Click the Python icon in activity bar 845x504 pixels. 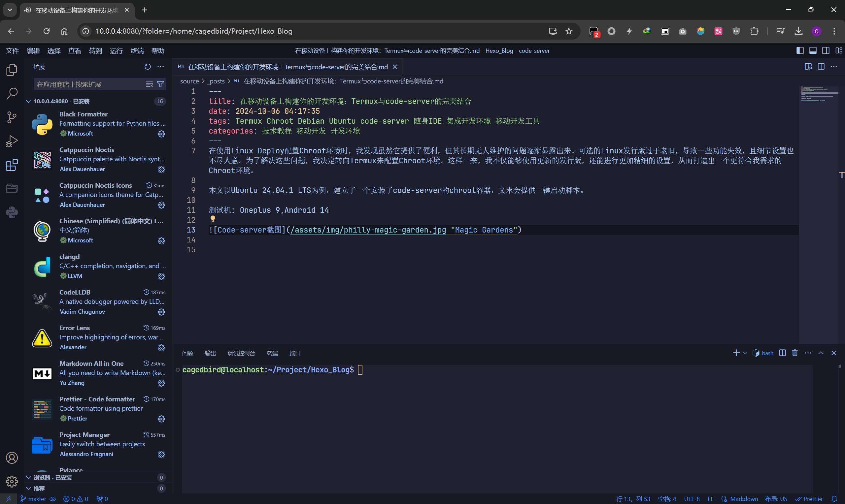click(12, 213)
